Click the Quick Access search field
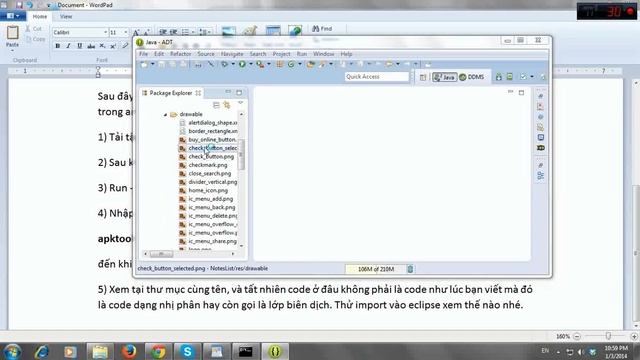The height and width of the screenshot is (360, 640). coord(376,77)
